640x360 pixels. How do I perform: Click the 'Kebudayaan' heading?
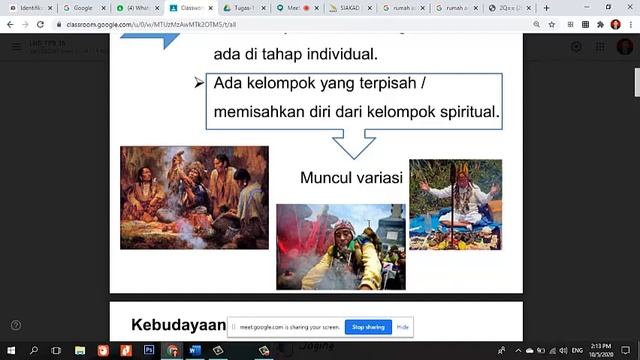tap(178, 325)
